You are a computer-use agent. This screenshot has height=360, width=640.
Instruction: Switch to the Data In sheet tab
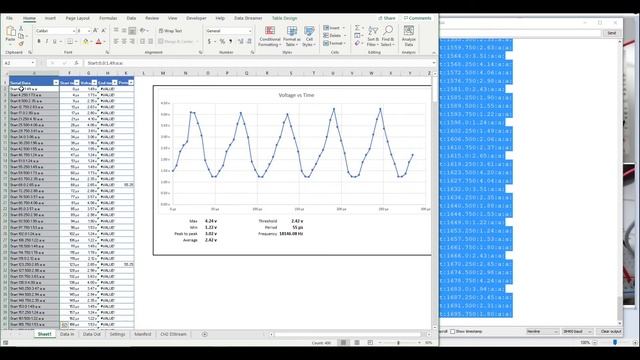[x=67, y=334]
